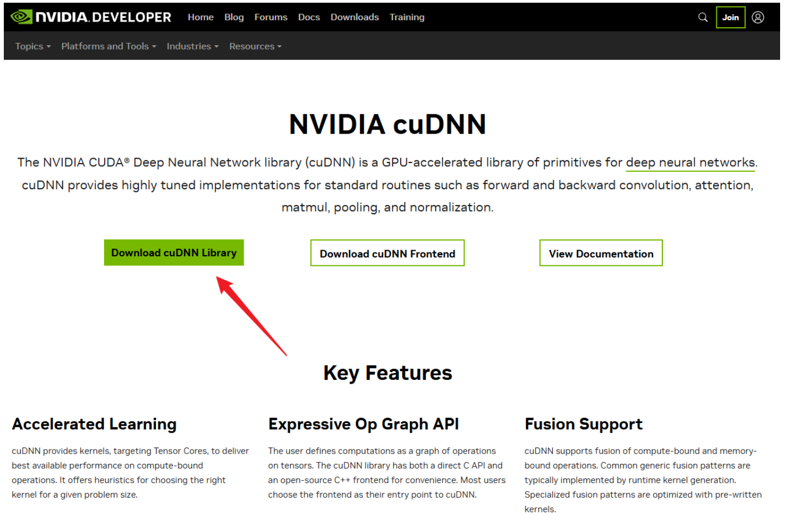Click Download cuDNN Library button
The height and width of the screenshot is (532, 797).
173,252
